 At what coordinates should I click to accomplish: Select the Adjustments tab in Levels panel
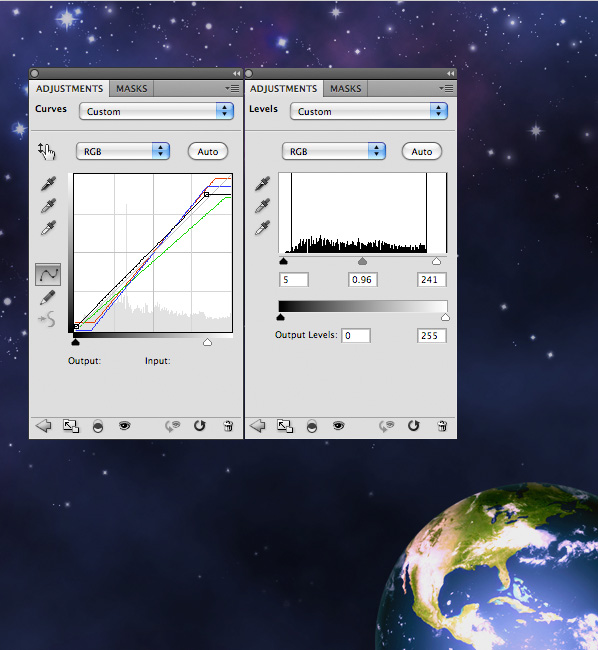(283, 89)
